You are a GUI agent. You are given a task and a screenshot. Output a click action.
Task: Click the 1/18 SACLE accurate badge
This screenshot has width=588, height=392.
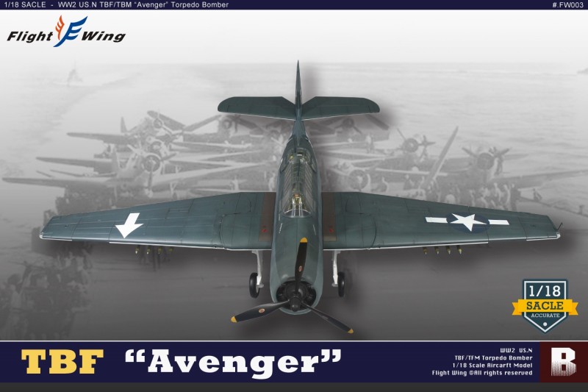[545, 306]
